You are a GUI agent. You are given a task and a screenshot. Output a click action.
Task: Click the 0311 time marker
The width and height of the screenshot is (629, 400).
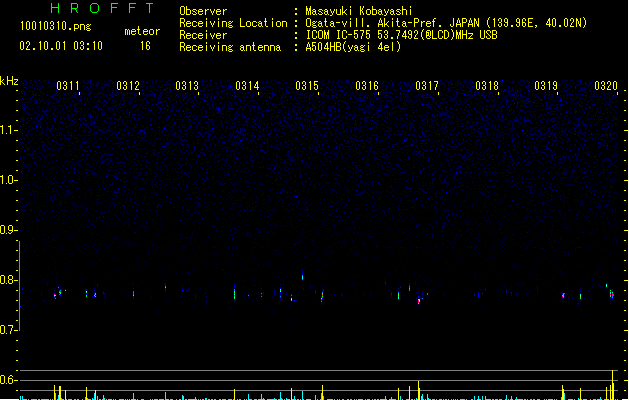point(68,86)
